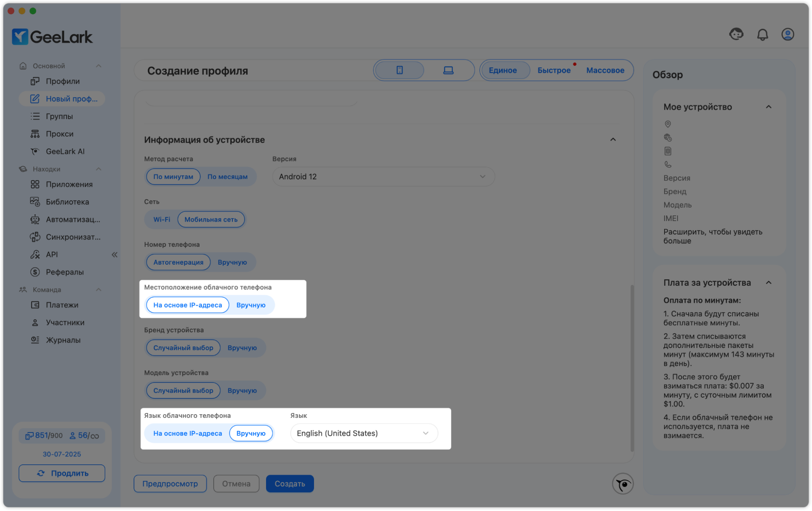
Task: Click the support assistant face icon
Action: point(736,34)
